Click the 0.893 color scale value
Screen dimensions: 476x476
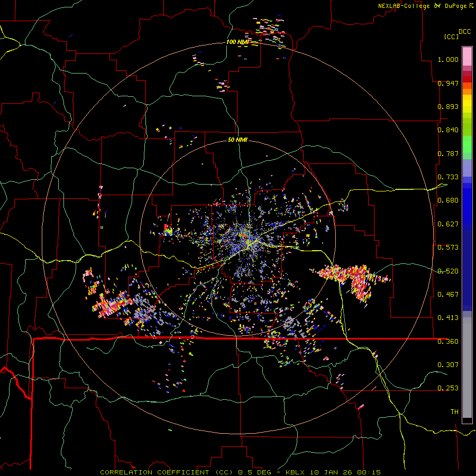(448, 106)
